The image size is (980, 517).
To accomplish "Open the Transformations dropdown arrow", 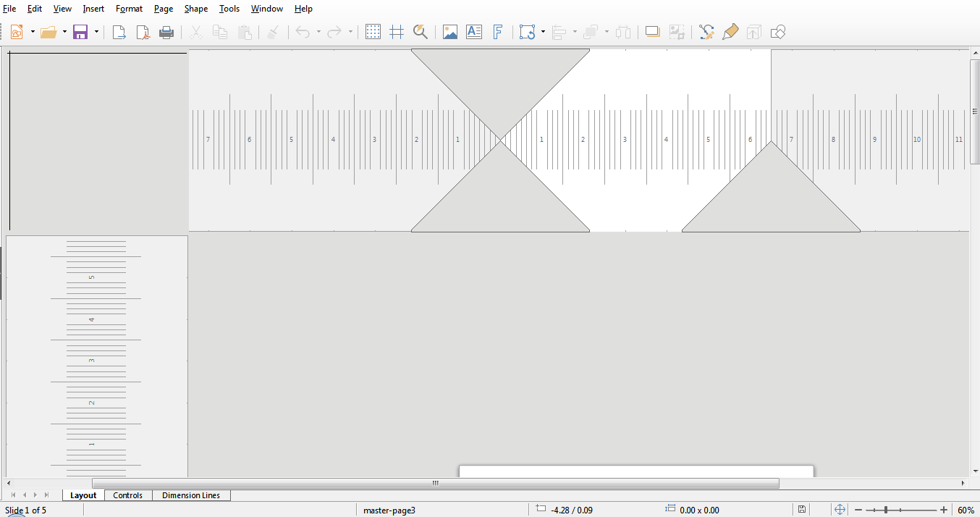I will (x=541, y=32).
